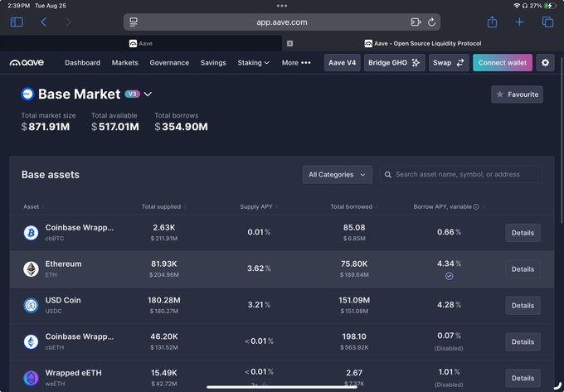The width and height of the screenshot is (564, 392).
Task: Open Details for Wrapped eETH
Action: click(x=523, y=378)
